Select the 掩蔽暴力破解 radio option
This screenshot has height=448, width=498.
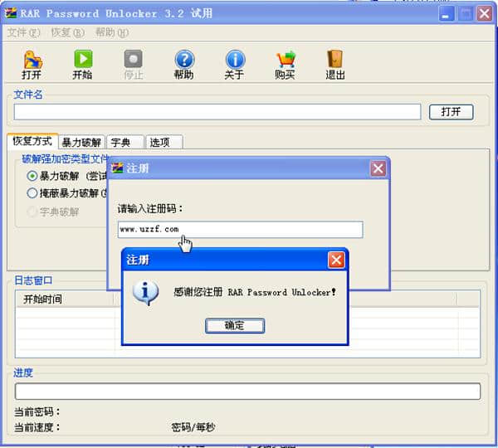coord(32,192)
